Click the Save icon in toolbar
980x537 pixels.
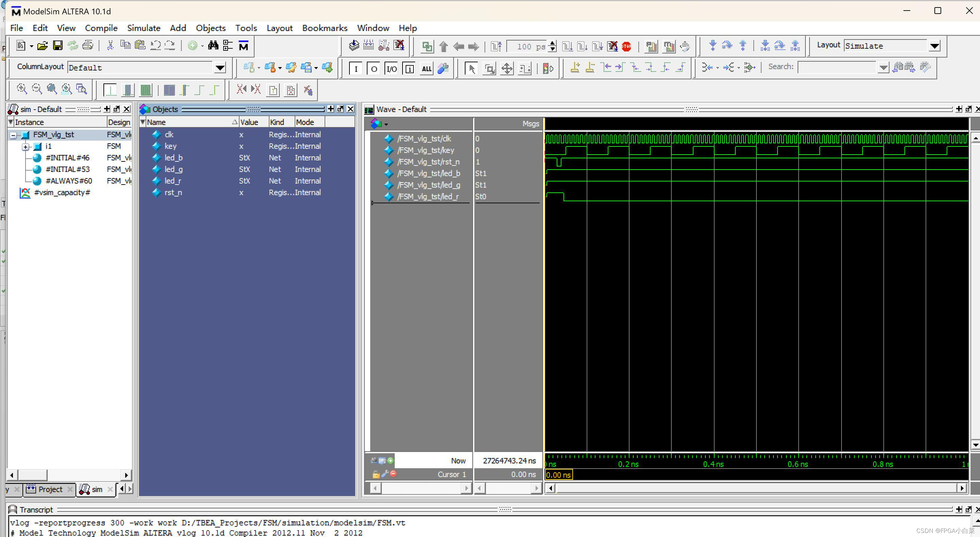click(x=58, y=46)
